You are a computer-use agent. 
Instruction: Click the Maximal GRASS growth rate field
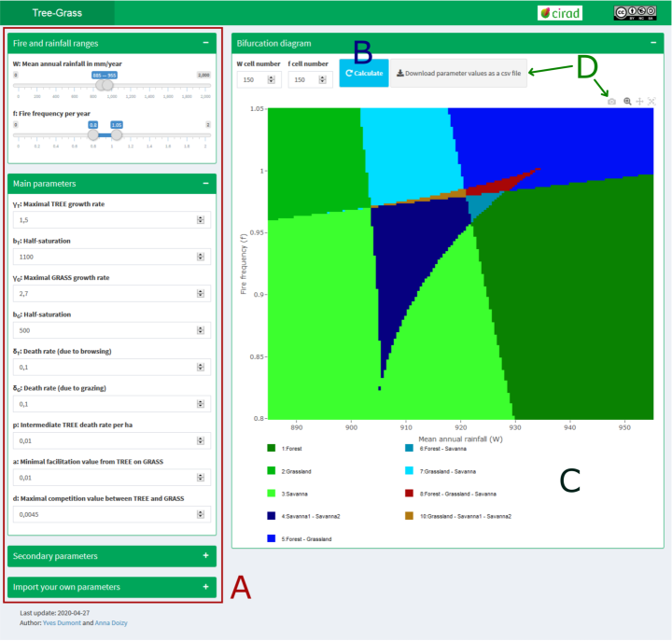click(111, 294)
